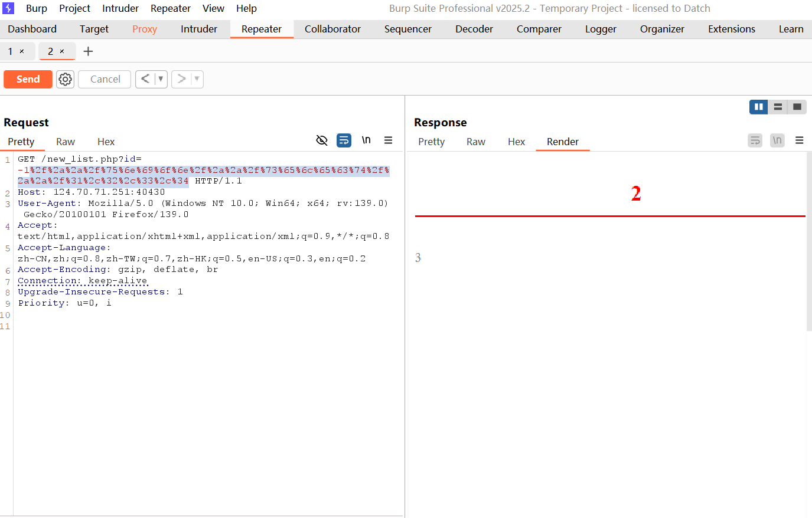Toggle line wrap icon in Response panel
The image size is (812, 518).
point(755,140)
